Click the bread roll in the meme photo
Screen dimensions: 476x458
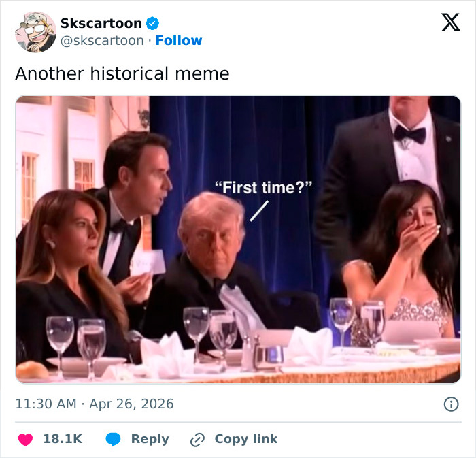pyautogui.click(x=33, y=370)
